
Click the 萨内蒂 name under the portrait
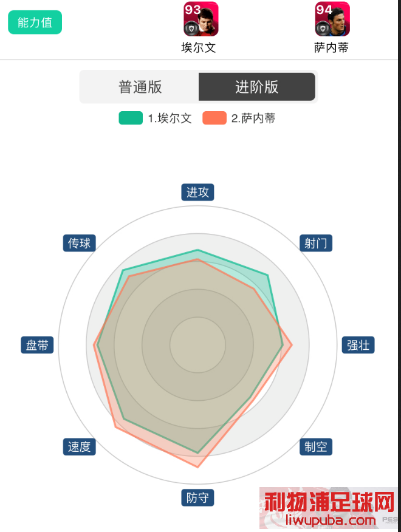point(331,47)
